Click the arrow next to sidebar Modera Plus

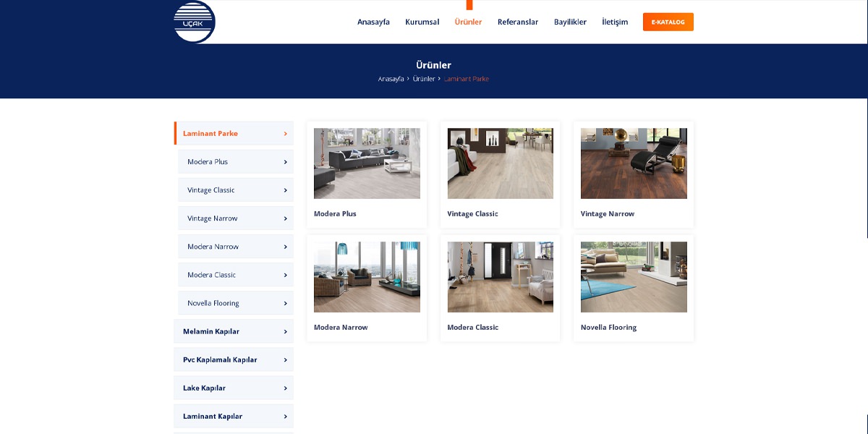tap(286, 162)
